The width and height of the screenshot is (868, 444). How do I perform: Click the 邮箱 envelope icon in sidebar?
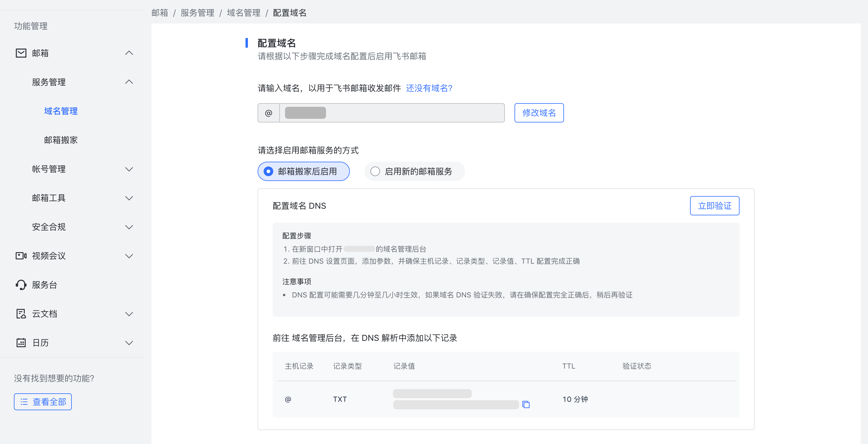click(x=21, y=53)
